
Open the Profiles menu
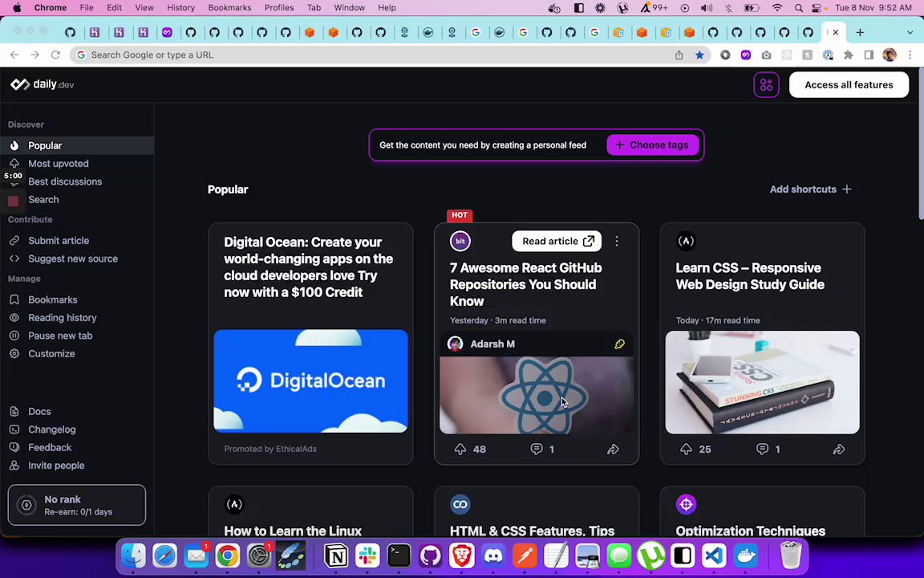tap(279, 8)
